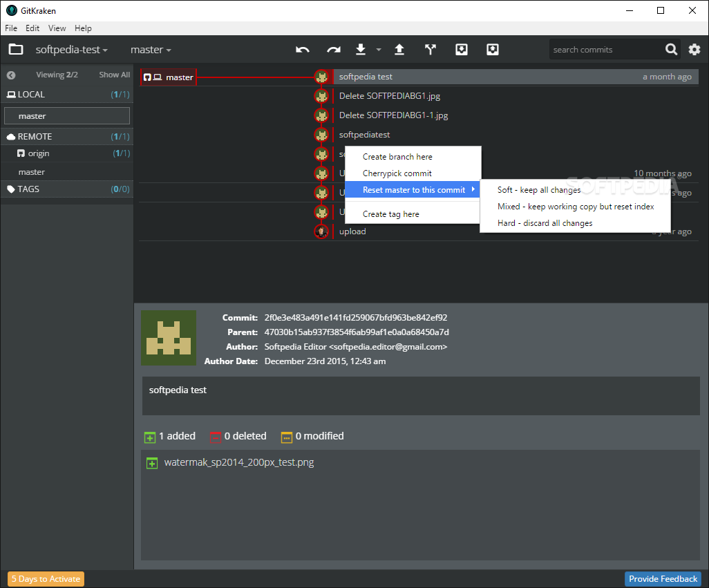Open the View menu
Viewport: 709px width, 588px height.
[x=57, y=28]
